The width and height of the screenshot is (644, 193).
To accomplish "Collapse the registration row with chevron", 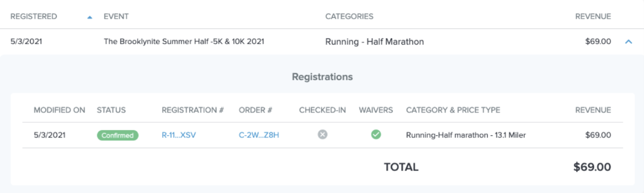I will [628, 42].
